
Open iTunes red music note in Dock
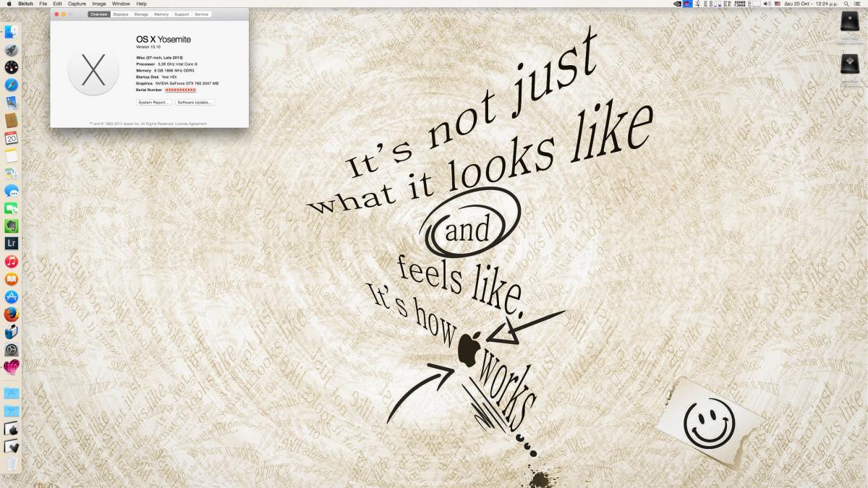point(11,262)
